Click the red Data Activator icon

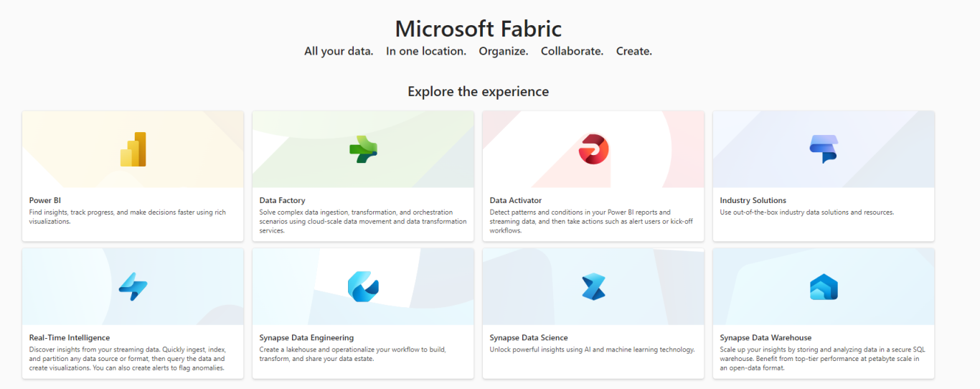(593, 149)
